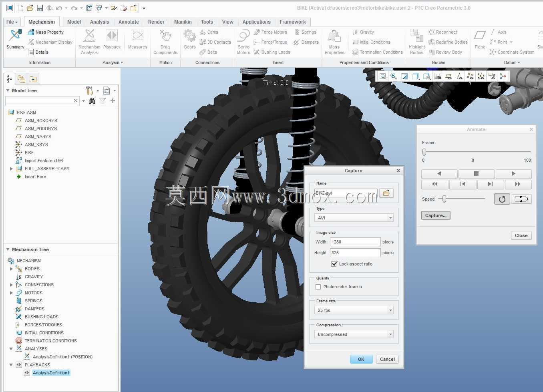
Task: Open the Summary information tool
Action: [x=15, y=39]
